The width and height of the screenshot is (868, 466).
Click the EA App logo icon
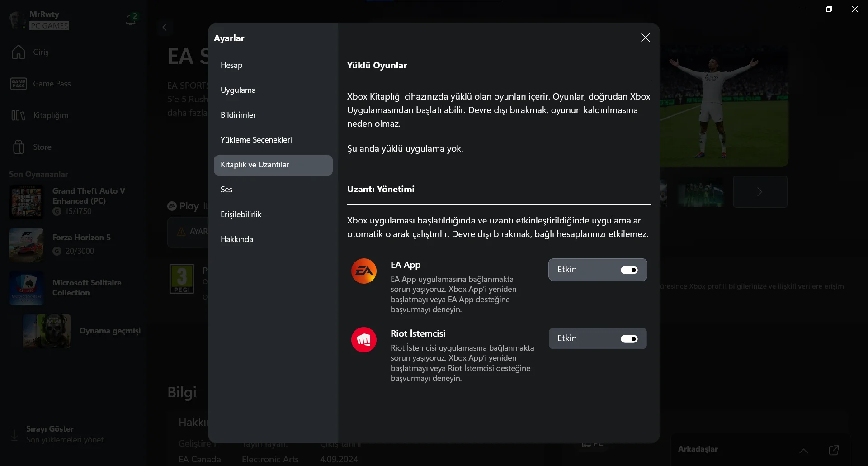coord(364,271)
